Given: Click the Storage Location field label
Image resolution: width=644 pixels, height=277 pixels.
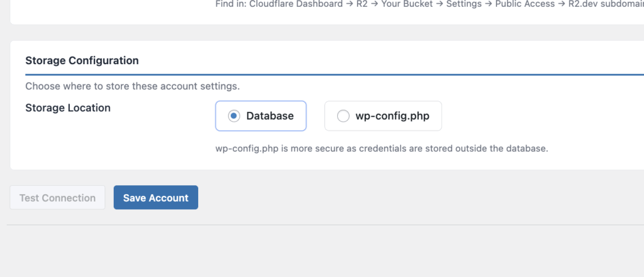Looking at the screenshot, I should pyautogui.click(x=68, y=108).
